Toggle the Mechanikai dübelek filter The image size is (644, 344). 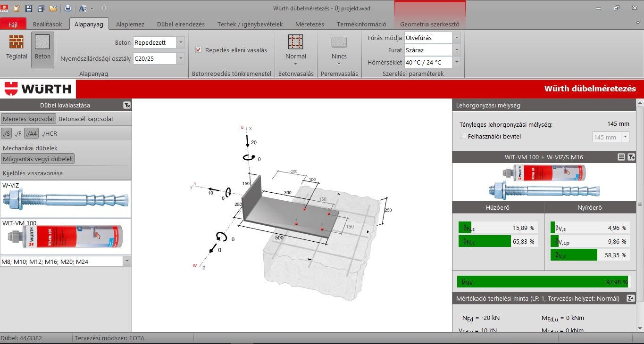coord(30,148)
